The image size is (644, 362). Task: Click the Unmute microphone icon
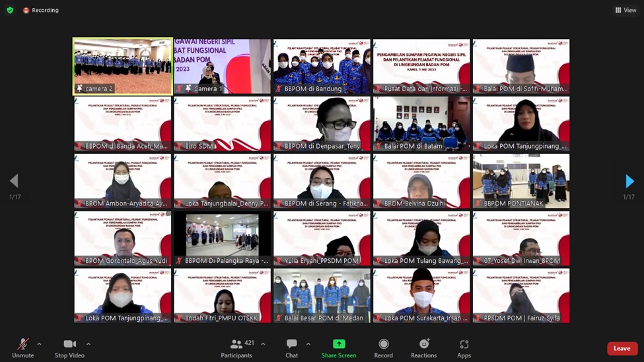(x=22, y=344)
